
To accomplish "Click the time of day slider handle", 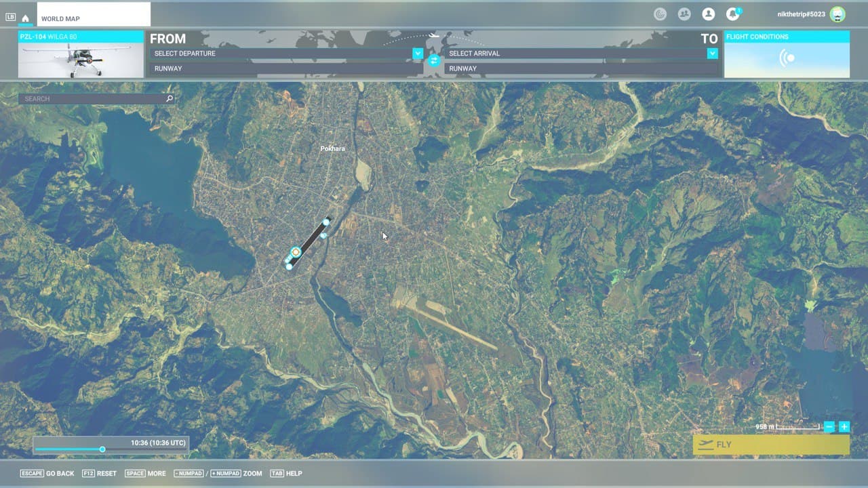I will pyautogui.click(x=102, y=449).
